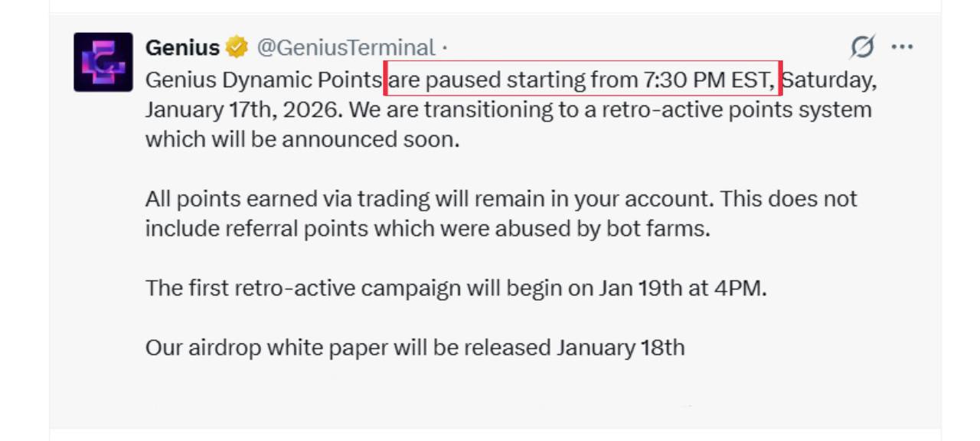This screenshot has width=980, height=441.
Task: Click the word "Saturday," in the post
Action: pyautogui.click(x=829, y=80)
